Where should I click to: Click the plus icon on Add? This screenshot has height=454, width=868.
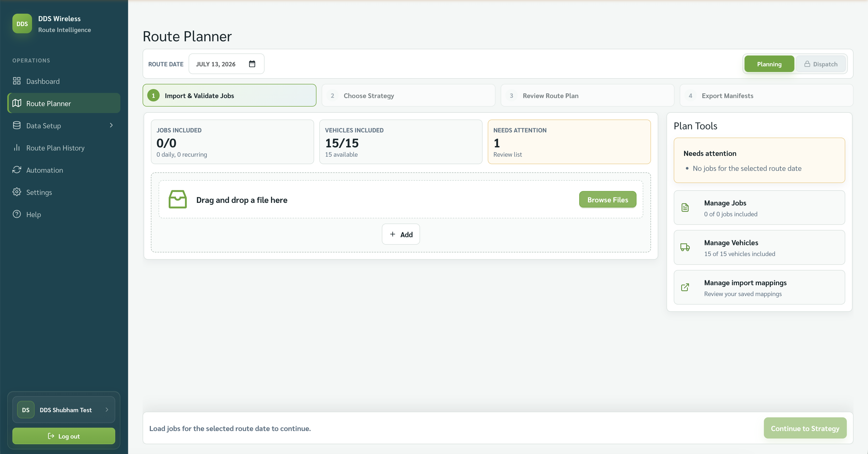point(393,234)
